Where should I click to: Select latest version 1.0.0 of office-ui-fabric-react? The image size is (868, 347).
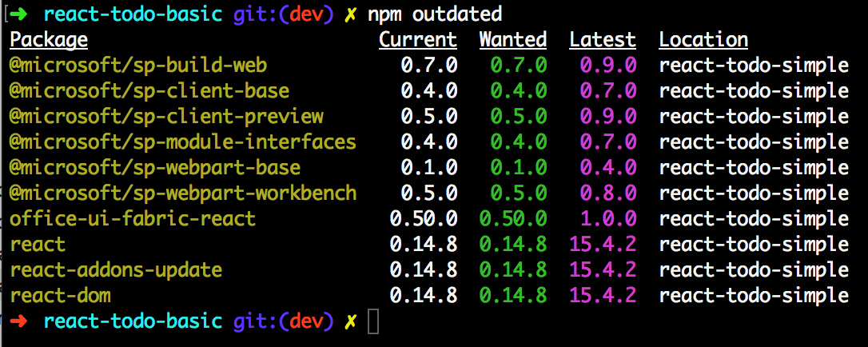tap(607, 218)
